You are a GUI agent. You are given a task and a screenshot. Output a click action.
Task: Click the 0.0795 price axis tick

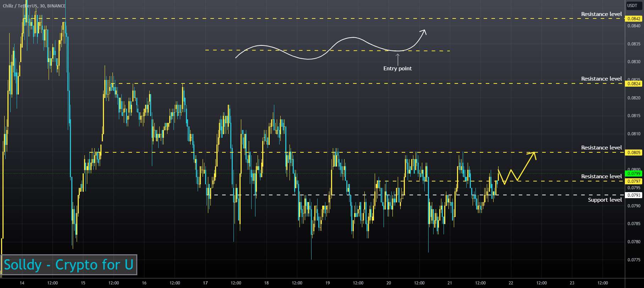pyautogui.click(x=634, y=188)
